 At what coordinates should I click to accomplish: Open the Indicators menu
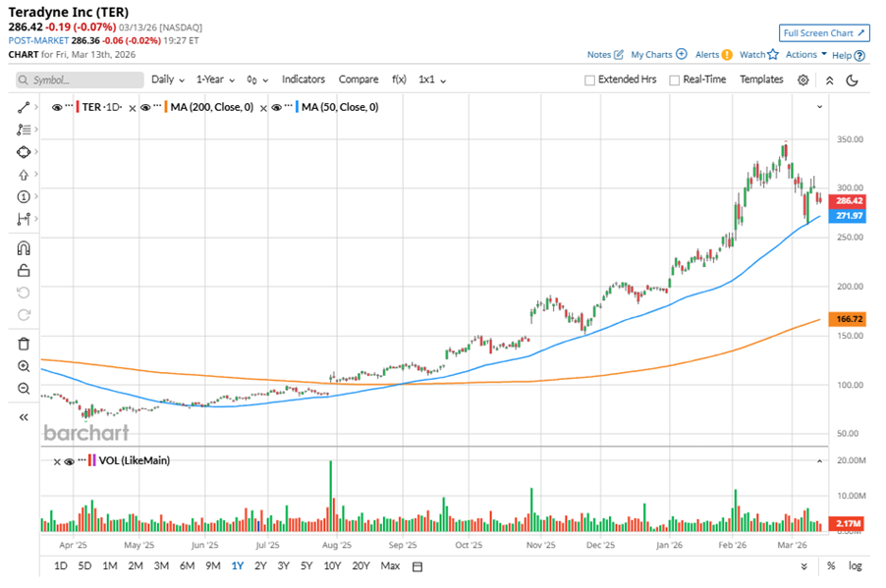click(304, 80)
